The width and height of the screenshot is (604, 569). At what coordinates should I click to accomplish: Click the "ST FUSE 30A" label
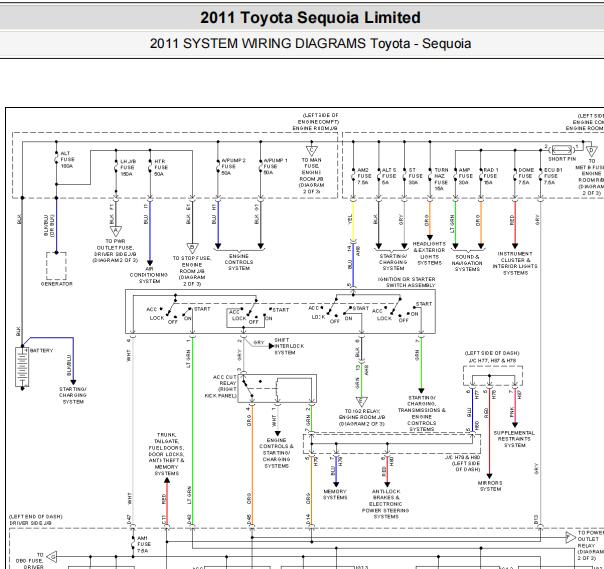click(x=415, y=176)
